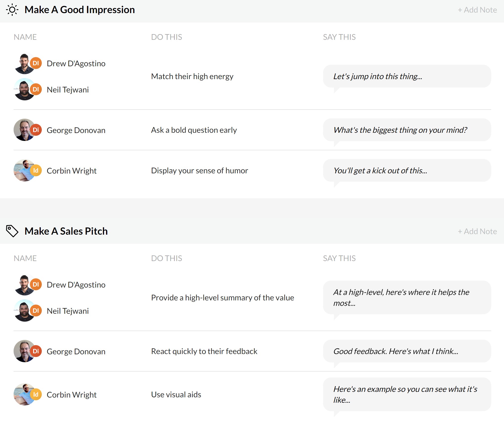
Task: Click the "What's the biggest thing on your mind?" bubble
Action: pos(407,130)
